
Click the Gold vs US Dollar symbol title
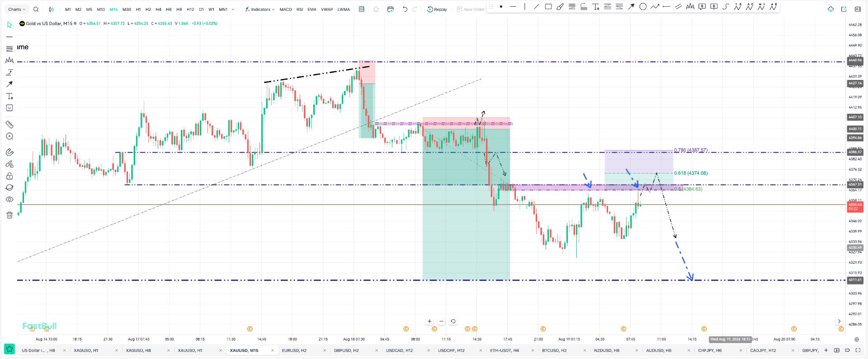pyautogui.click(x=49, y=23)
